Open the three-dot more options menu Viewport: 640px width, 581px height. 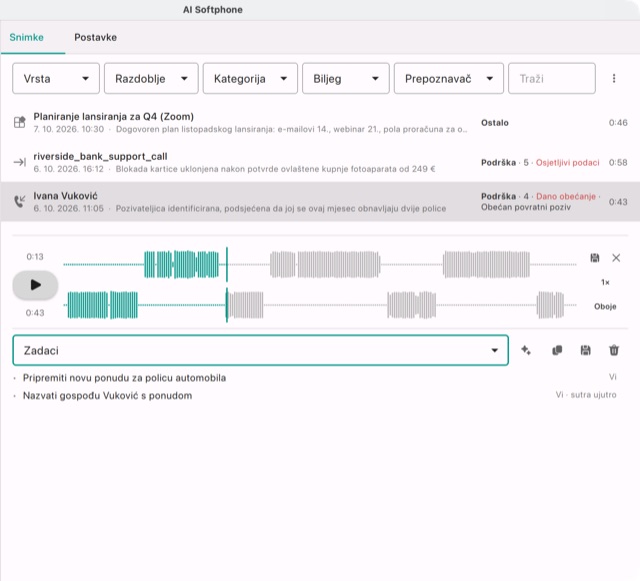(614, 78)
